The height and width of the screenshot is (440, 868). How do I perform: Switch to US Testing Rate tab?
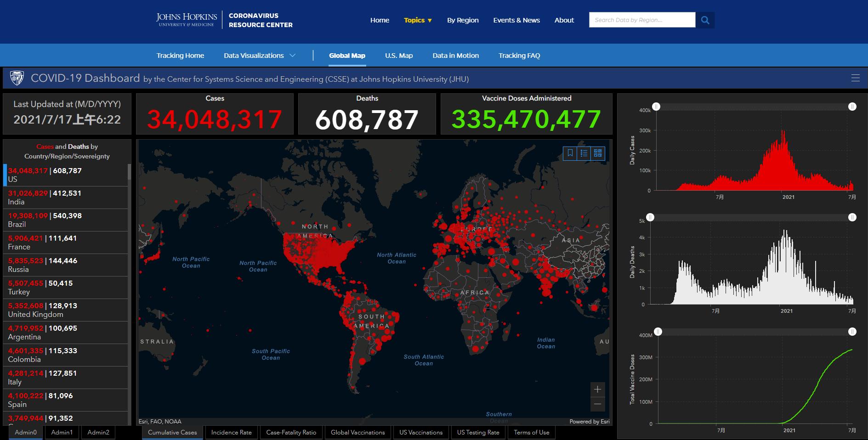pyautogui.click(x=478, y=433)
